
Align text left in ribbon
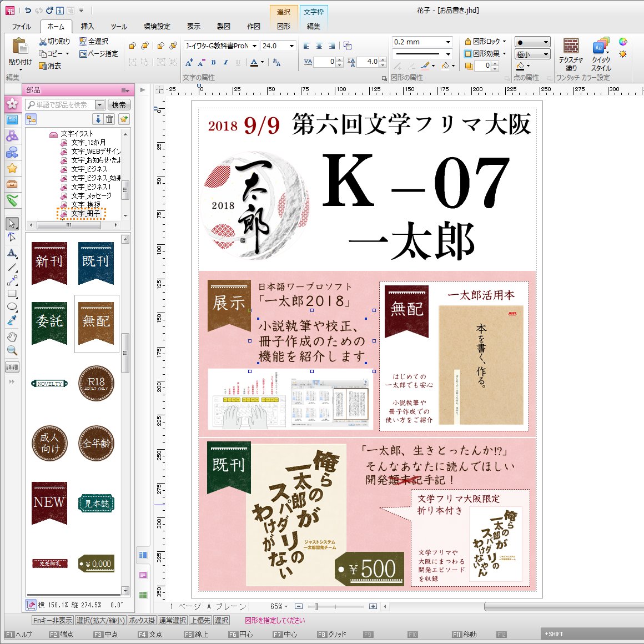tap(306, 46)
